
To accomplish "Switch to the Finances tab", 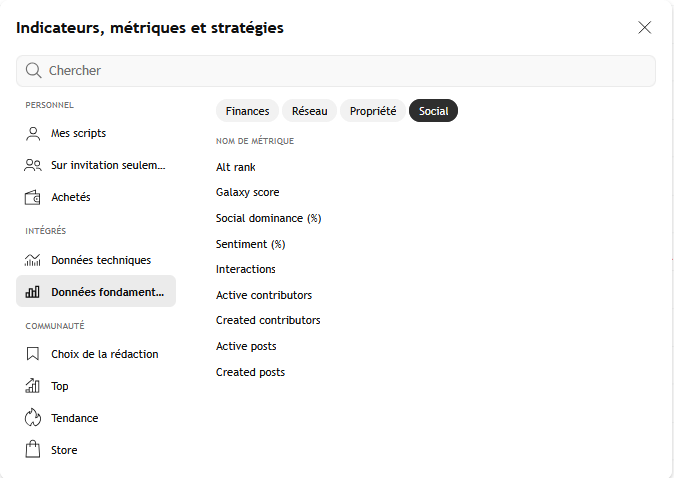I will (x=247, y=111).
